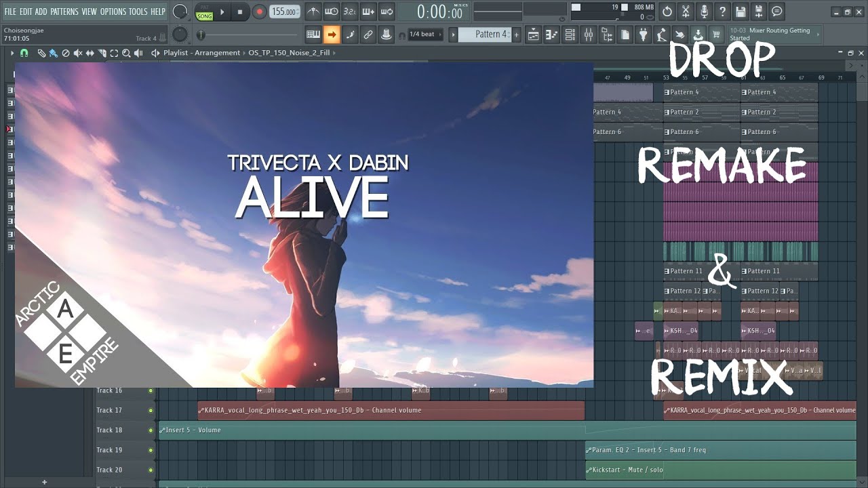Mute Track 17 with its green light

pyautogui.click(x=151, y=410)
